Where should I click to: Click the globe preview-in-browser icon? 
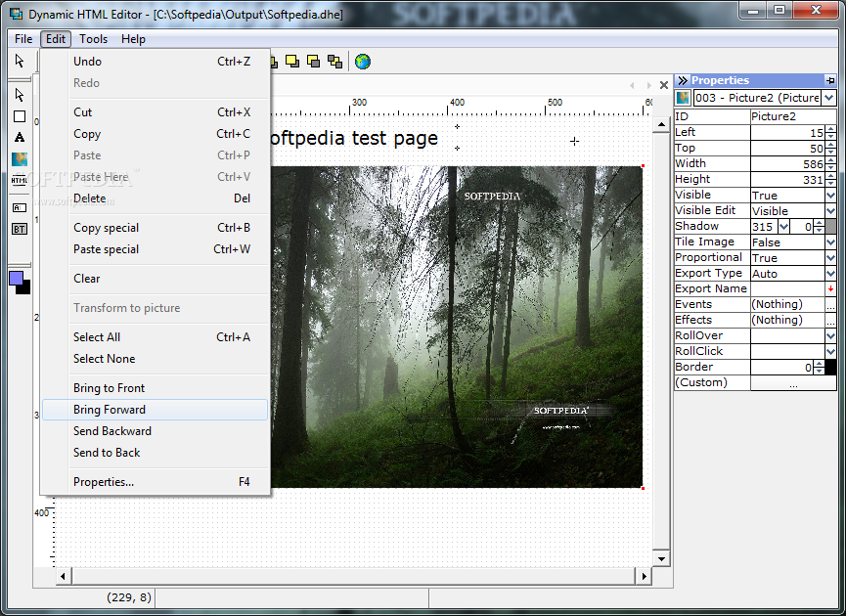click(363, 62)
